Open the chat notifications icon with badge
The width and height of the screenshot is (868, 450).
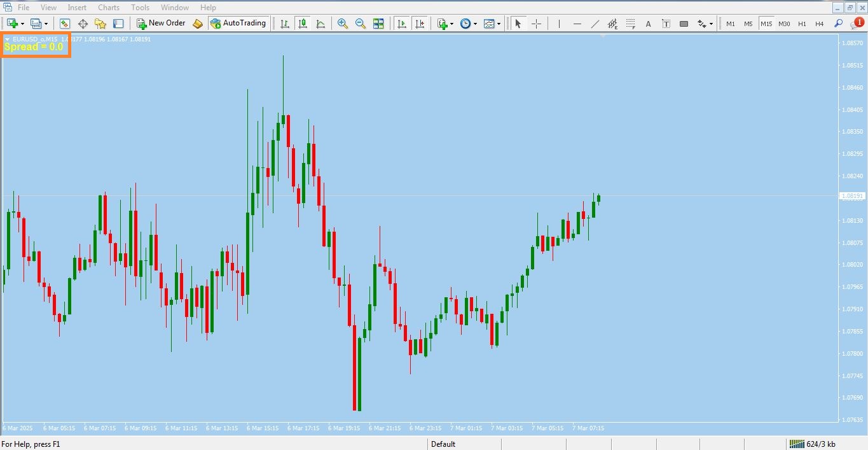pyautogui.click(x=856, y=24)
